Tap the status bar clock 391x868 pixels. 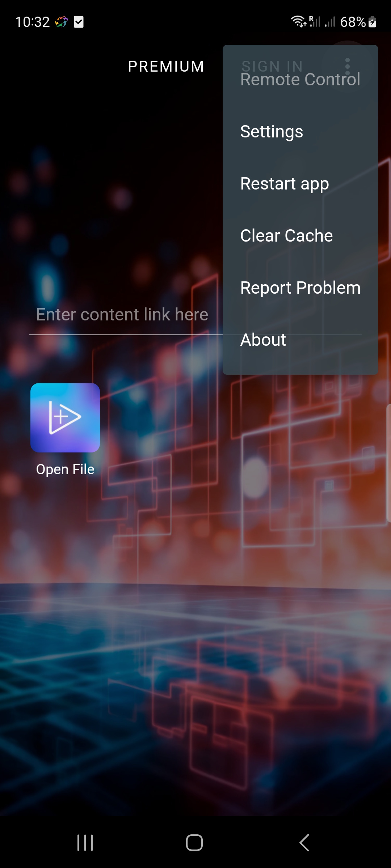[x=33, y=22]
